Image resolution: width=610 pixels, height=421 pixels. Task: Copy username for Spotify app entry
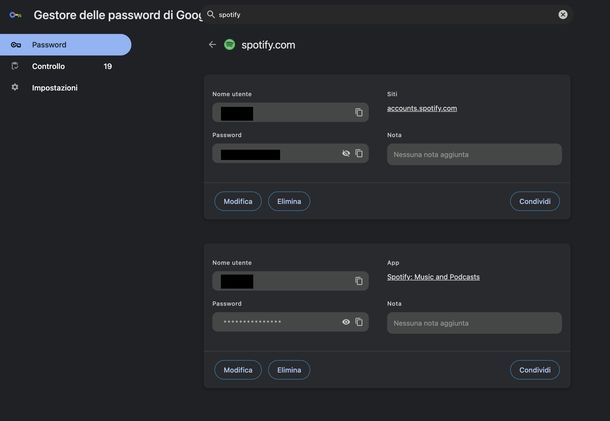point(359,281)
